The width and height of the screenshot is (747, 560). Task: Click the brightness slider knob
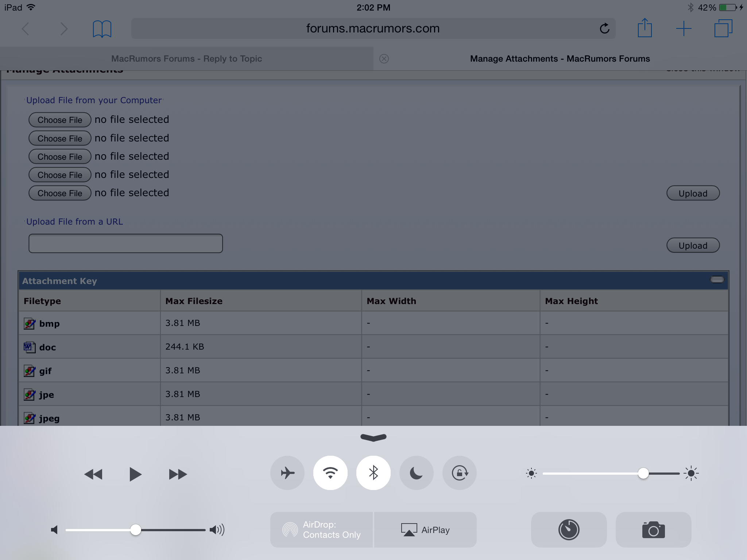click(643, 474)
